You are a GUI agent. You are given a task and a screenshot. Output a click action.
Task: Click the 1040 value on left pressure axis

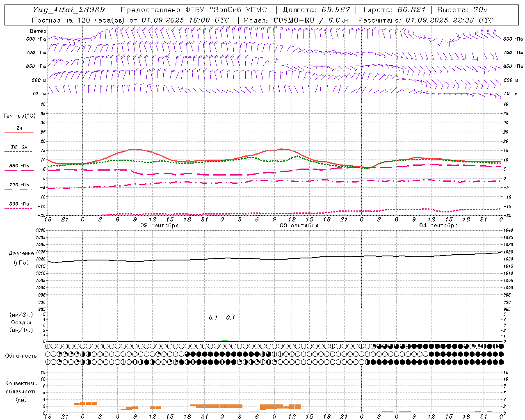click(x=41, y=231)
